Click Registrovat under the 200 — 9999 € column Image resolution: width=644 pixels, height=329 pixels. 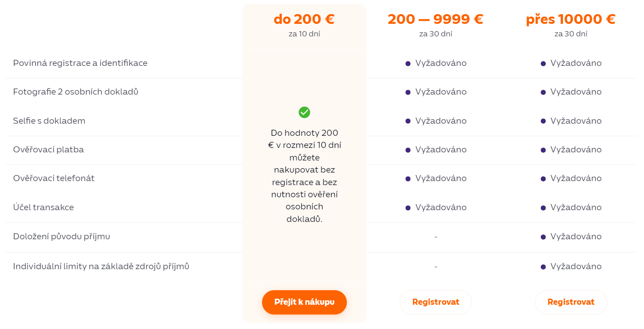click(x=436, y=302)
